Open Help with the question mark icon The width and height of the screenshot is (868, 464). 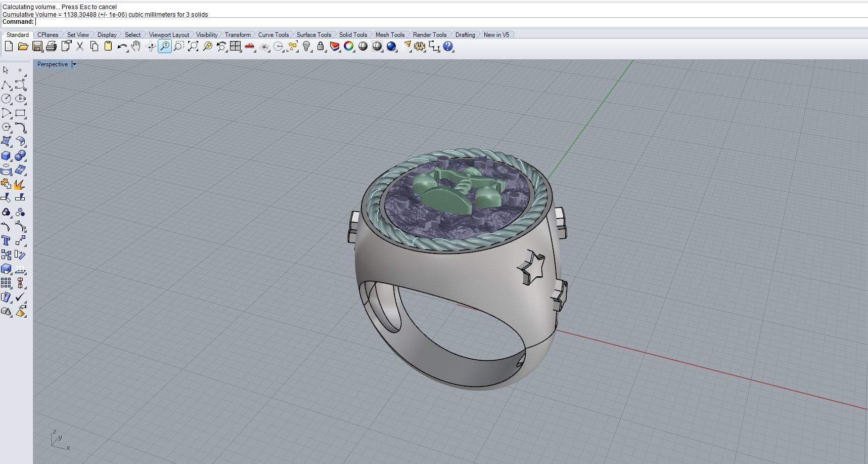pos(448,47)
